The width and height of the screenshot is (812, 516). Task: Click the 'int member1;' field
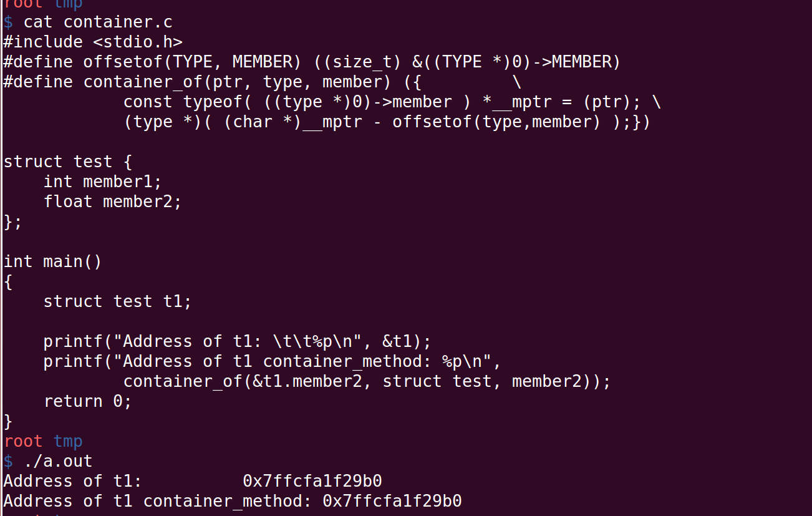102,182
